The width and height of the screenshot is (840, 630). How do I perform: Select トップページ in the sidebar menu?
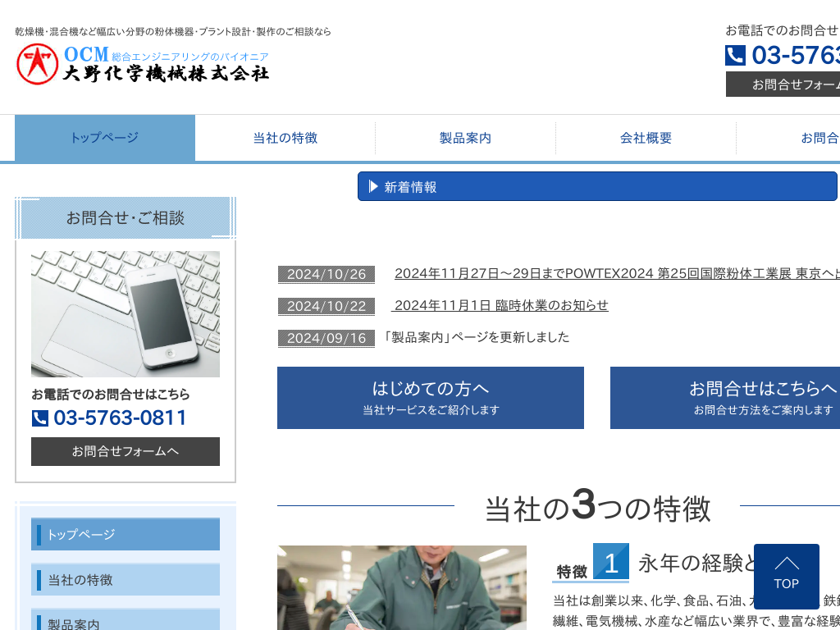pyautogui.click(x=125, y=534)
